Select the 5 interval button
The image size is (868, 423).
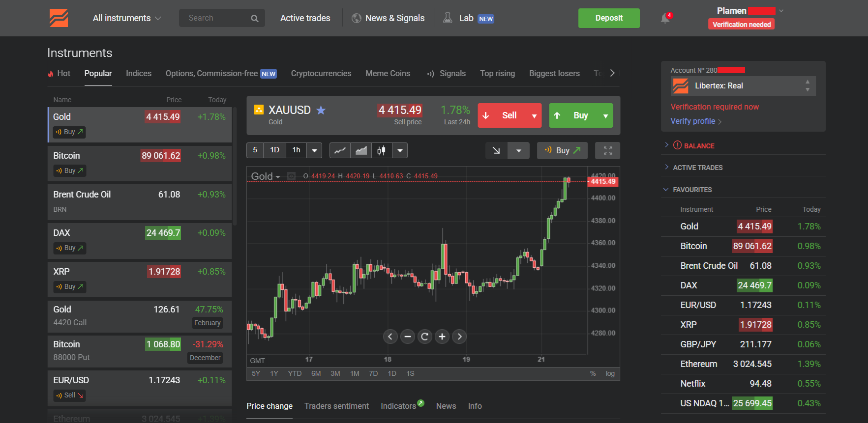[255, 150]
